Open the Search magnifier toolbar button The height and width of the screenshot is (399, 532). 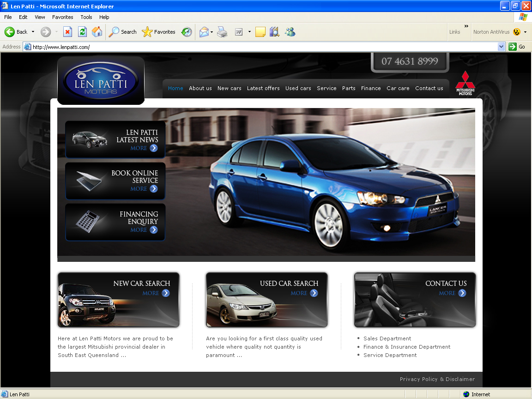[x=122, y=32]
